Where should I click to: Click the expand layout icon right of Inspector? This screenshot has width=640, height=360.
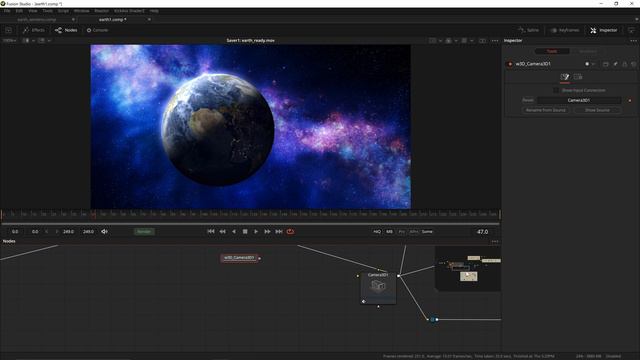[631, 30]
